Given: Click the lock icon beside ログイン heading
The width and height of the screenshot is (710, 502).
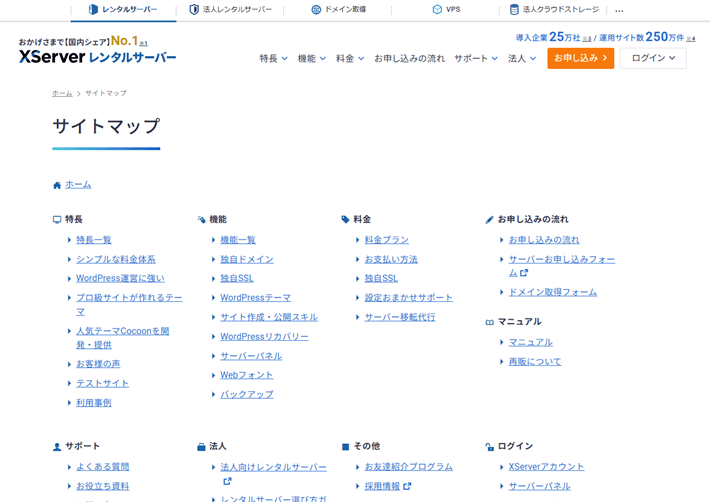Looking at the screenshot, I should (x=489, y=447).
